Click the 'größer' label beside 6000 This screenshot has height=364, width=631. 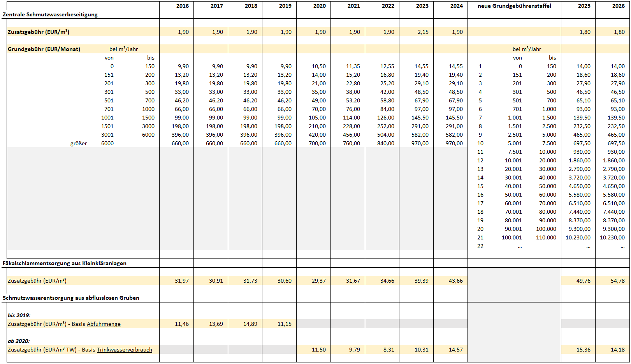coord(79,143)
